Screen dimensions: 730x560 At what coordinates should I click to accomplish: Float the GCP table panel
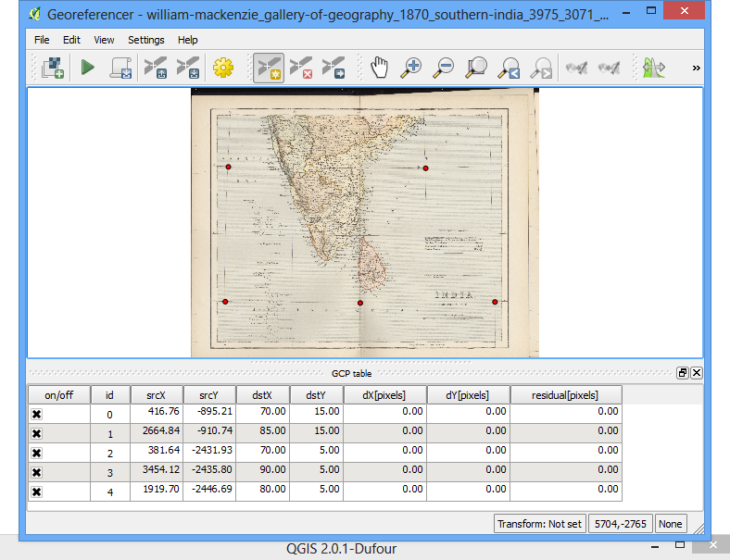tap(683, 373)
